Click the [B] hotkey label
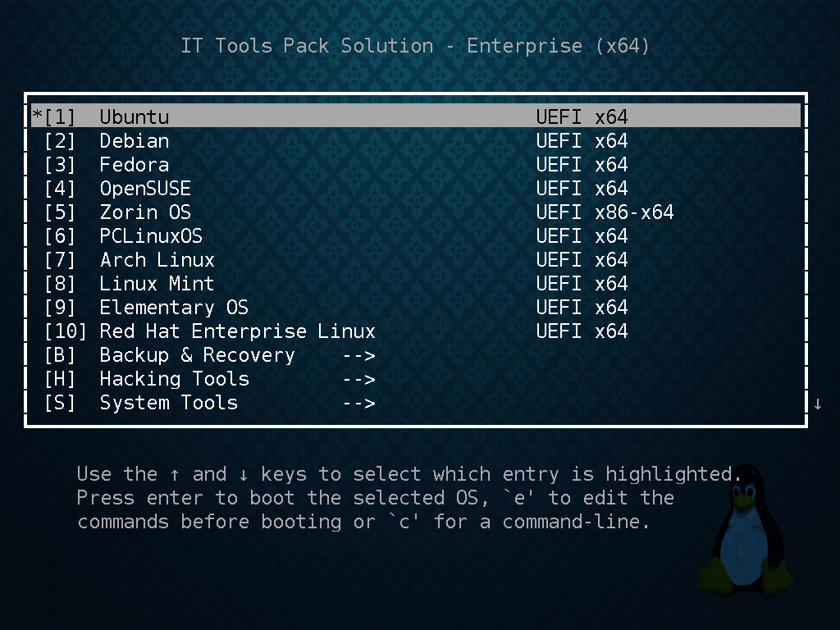840x630 pixels. [x=59, y=355]
